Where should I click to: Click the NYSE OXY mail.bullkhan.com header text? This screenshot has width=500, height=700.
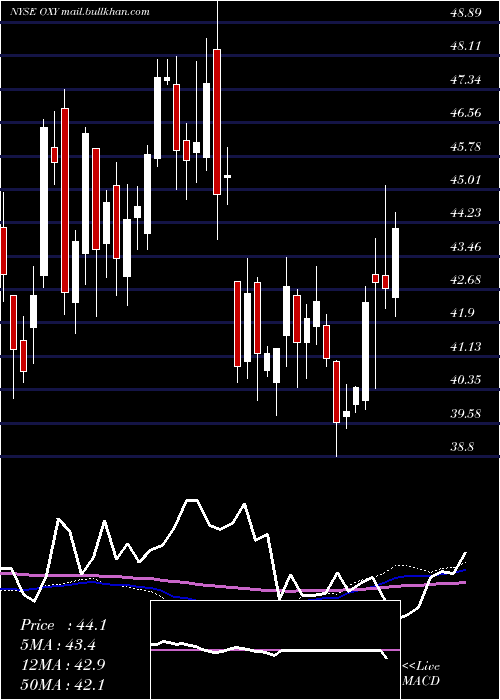(x=79, y=12)
